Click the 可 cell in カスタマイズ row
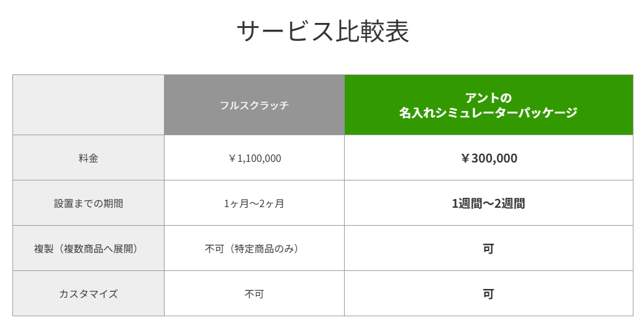 (488, 294)
